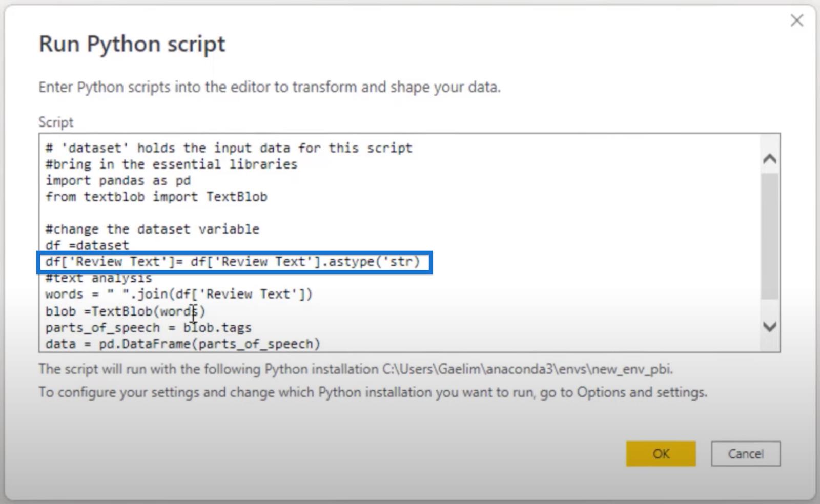The image size is (820, 504).
Task: Click the '#bring in the essential libraries' comment
Action: [x=171, y=164]
